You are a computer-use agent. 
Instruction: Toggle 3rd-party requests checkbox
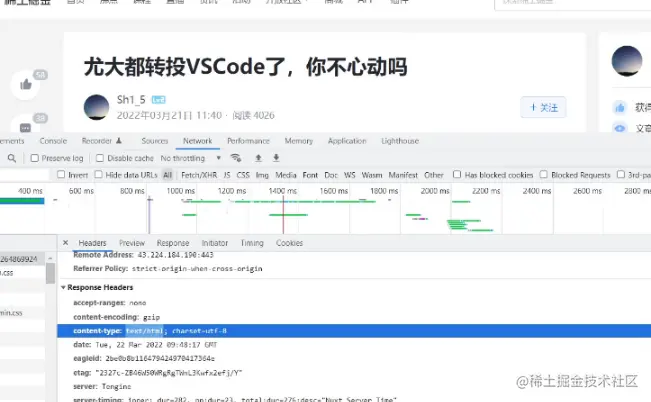pyautogui.click(x=621, y=174)
